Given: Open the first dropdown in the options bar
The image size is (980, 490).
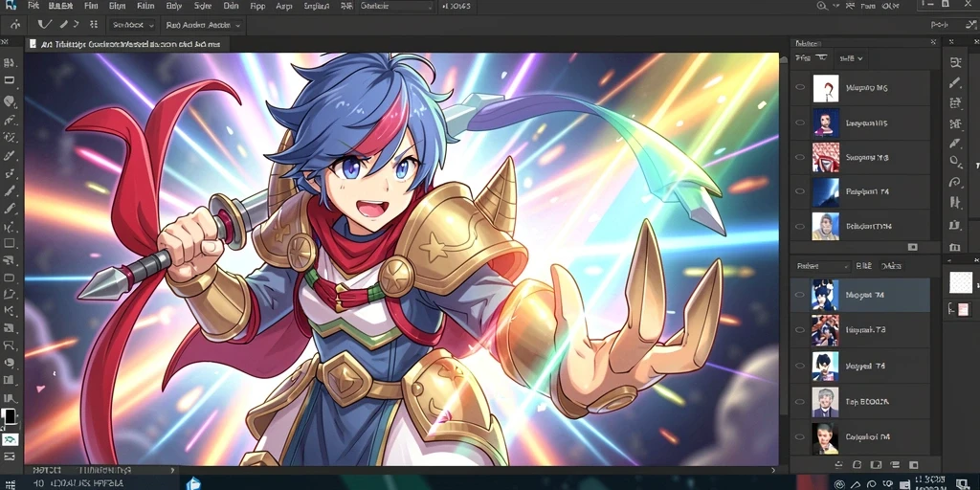Looking at the screenshot, I should point(132,25).
